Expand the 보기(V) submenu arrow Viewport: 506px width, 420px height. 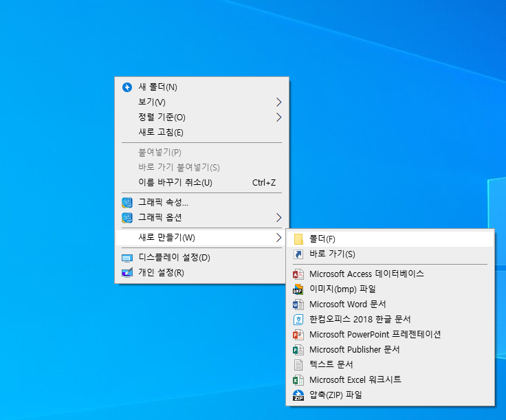click(278, 102)
